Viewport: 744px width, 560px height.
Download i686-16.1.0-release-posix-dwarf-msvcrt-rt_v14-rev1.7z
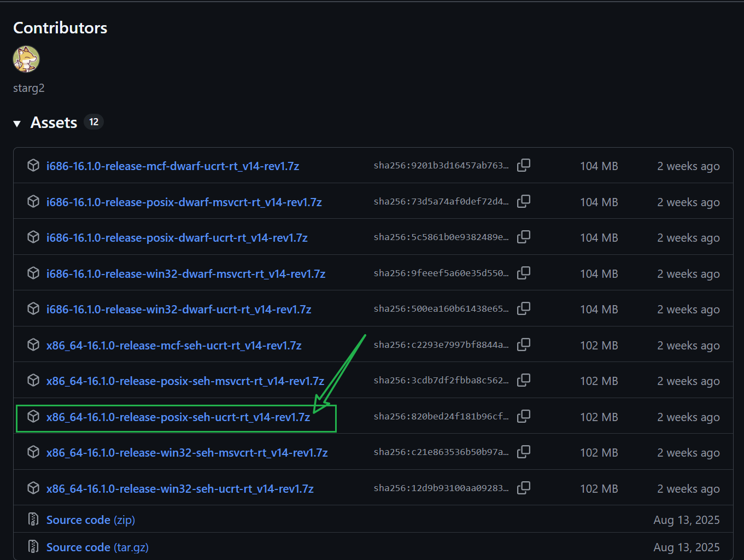184,202
